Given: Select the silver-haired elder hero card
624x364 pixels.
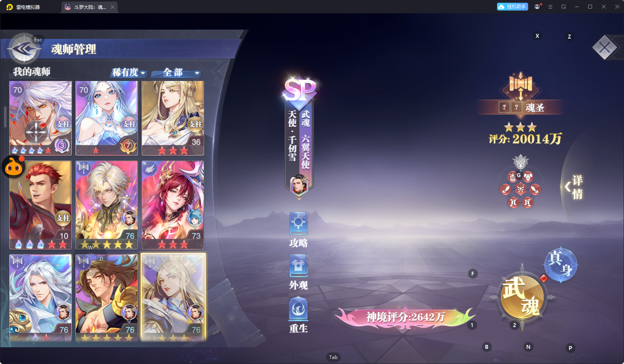Looking at the screenshot, I should pyautogui.click(x=41, y=298).
